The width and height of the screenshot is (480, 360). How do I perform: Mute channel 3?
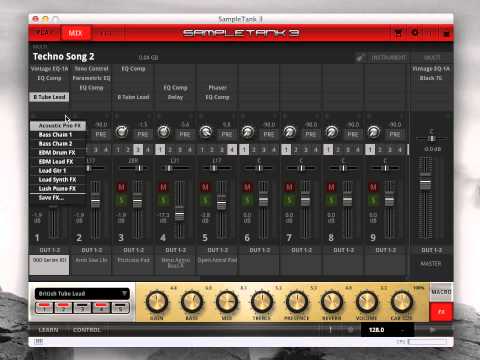point(121,187)
